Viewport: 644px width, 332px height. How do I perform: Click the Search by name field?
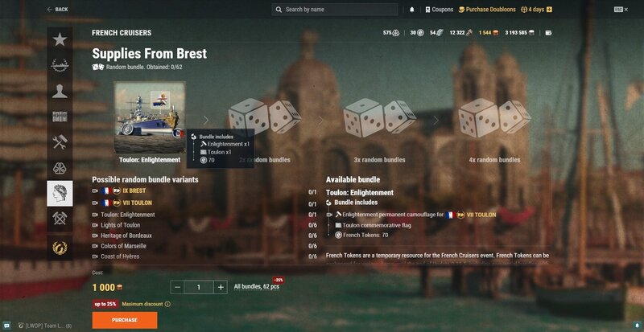pos(335,10)
